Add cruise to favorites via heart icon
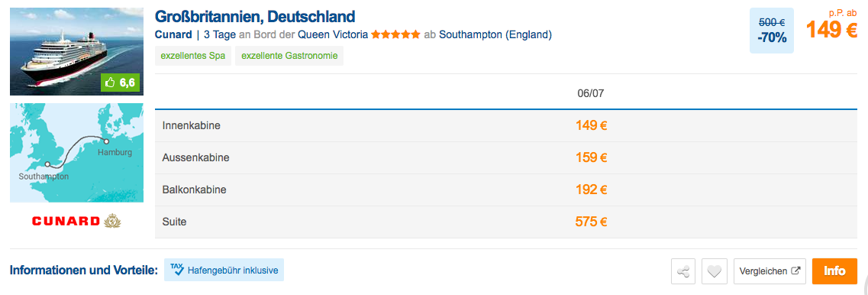 click(714, 271)
